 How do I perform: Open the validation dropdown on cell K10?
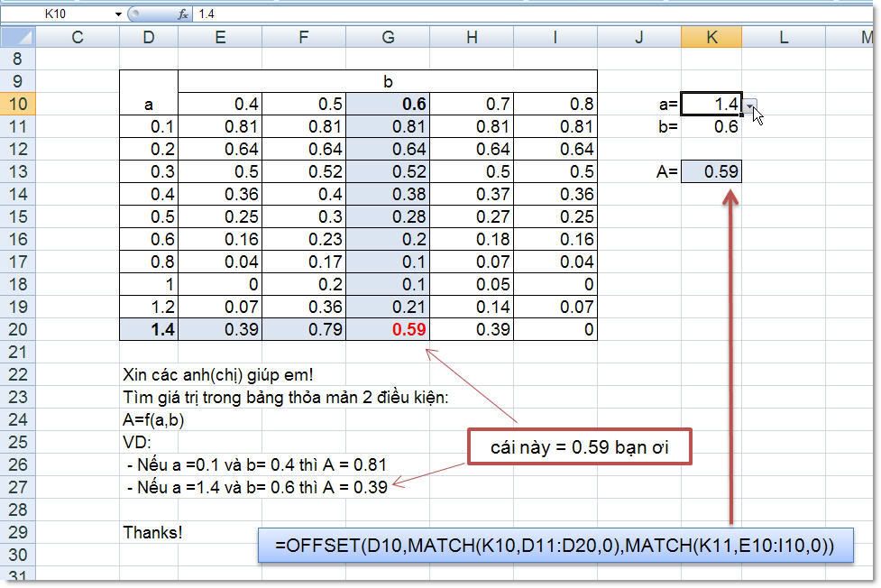(749, 106)
